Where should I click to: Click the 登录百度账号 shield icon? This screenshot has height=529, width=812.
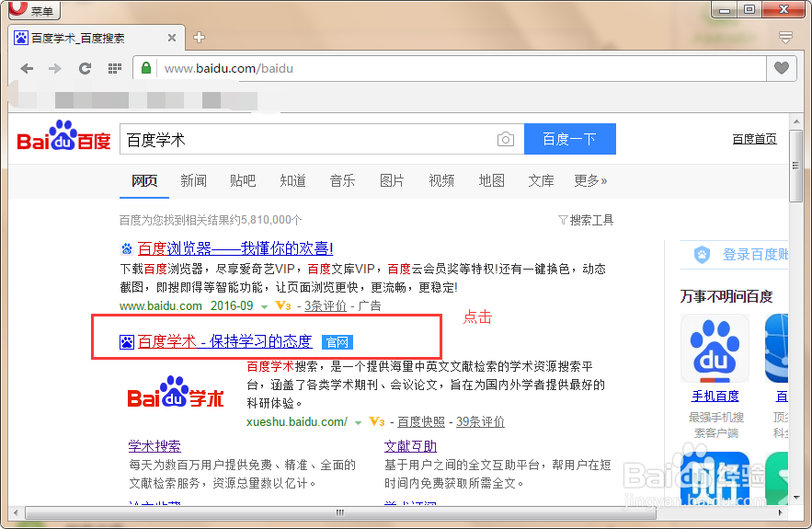pyautogui.click(x=702, y=255)
